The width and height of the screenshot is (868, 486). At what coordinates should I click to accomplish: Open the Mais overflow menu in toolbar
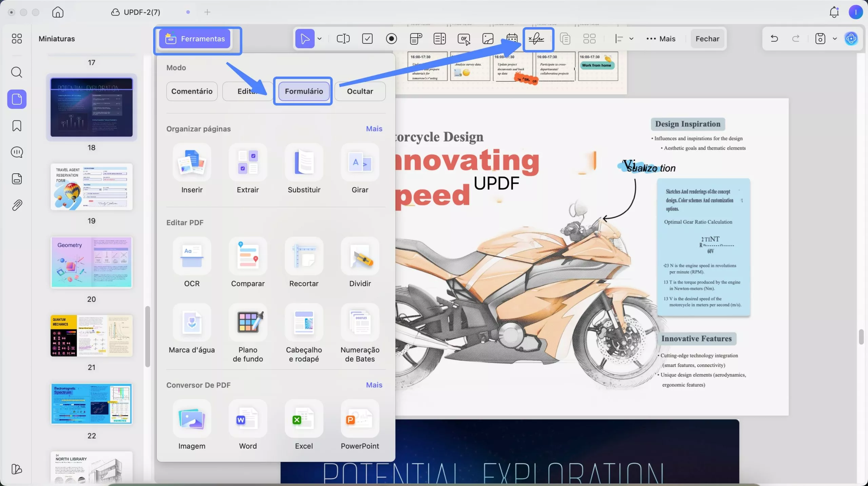661,39
